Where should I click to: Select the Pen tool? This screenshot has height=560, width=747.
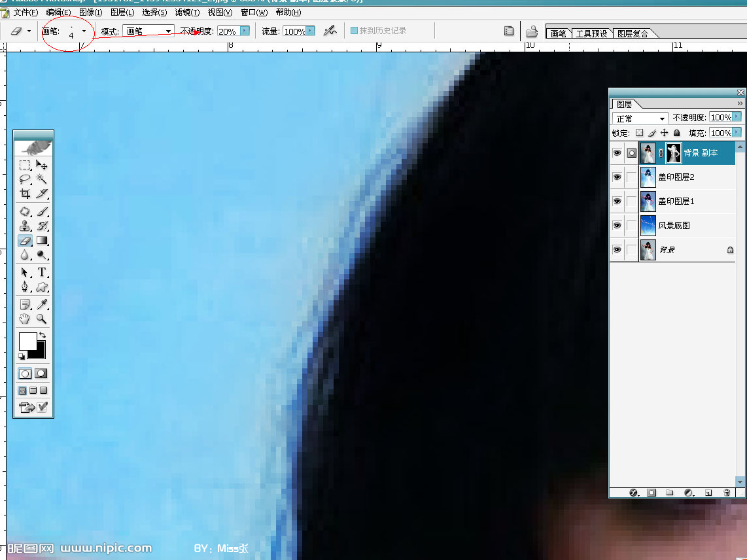25,287
